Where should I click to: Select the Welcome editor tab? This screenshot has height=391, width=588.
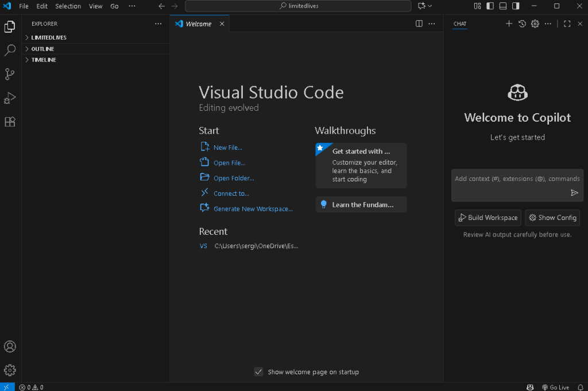pos(198,24)
